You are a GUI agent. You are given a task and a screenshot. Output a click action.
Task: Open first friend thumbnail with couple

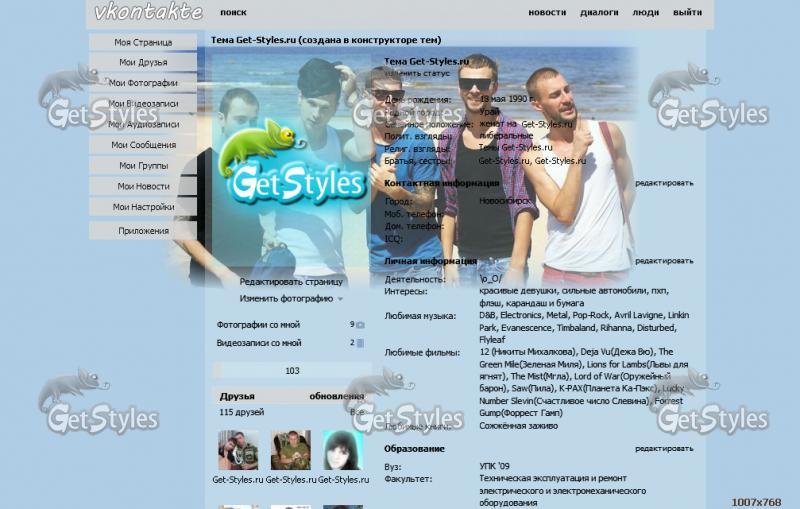coord(238,450)
